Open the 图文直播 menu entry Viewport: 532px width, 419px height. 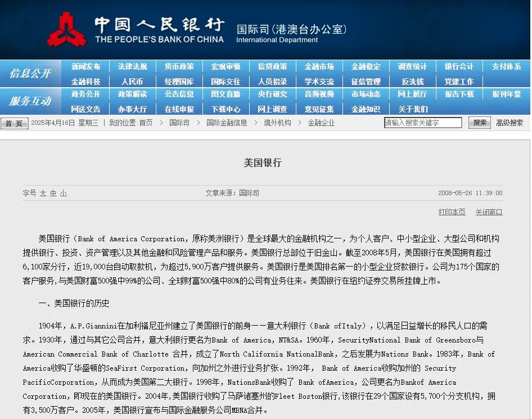coord(226,94)
